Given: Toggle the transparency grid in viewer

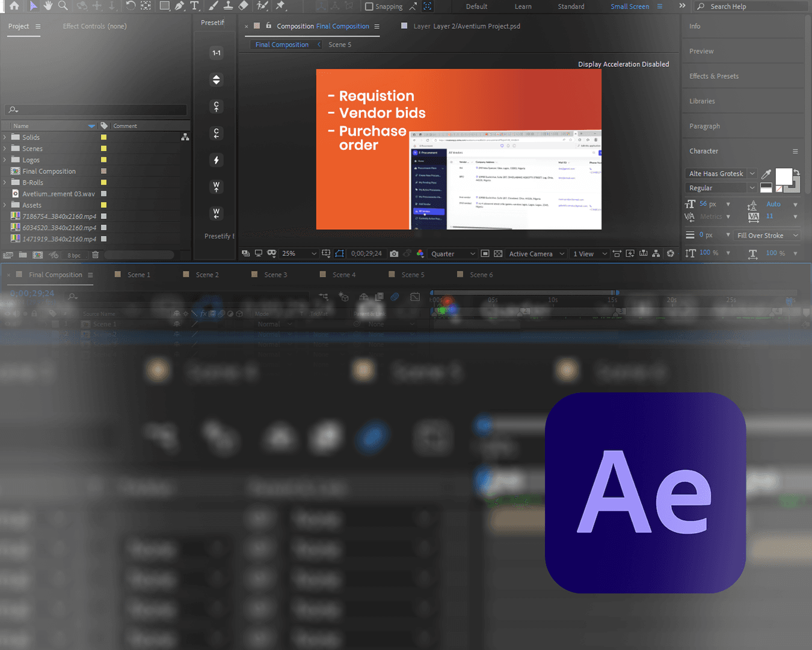Looking at the screenshot, I should coord(498,253).
